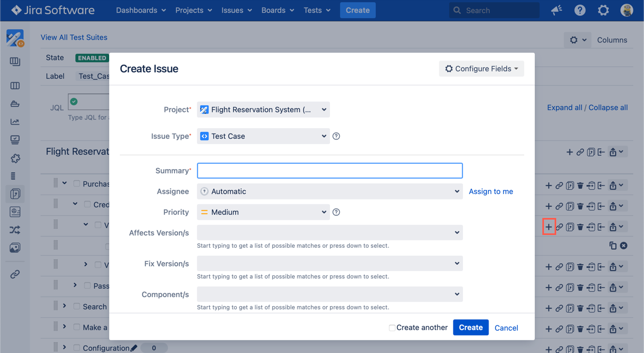Click the shuffle icon in sidebar
Screen dimensions: 644x353
tap(15, 230)
